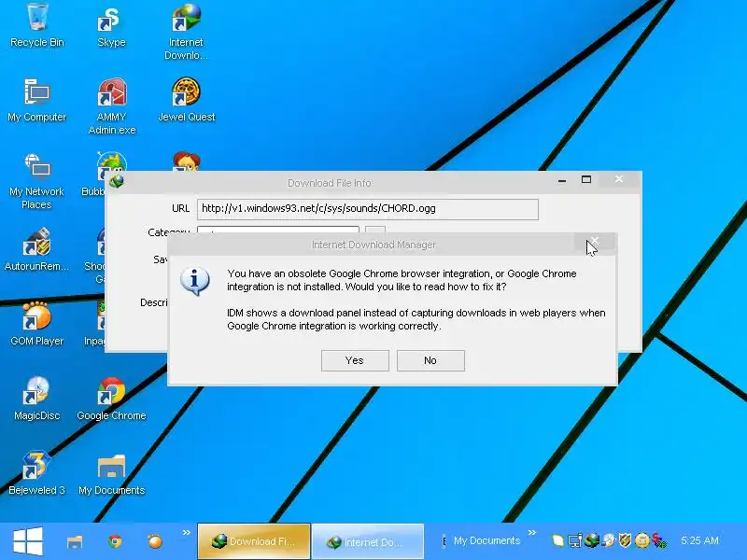Viewport: 747px width, 560px height.
Task: Switch to Internet Download Manager taskbar button
Action: click(367, 542)
